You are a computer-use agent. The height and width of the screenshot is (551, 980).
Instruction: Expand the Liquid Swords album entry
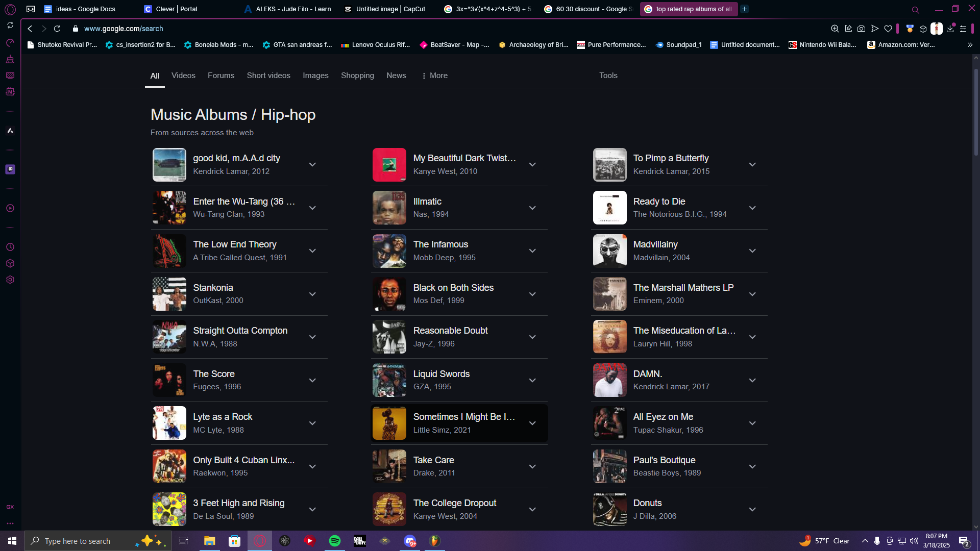(x=532, y=381)
